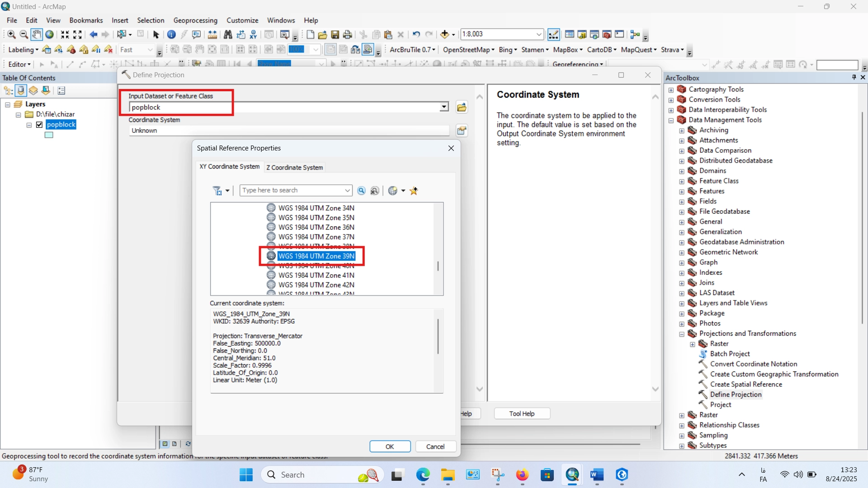
Task: Open the Geoprocessing menu
Action: pos(195,20)
